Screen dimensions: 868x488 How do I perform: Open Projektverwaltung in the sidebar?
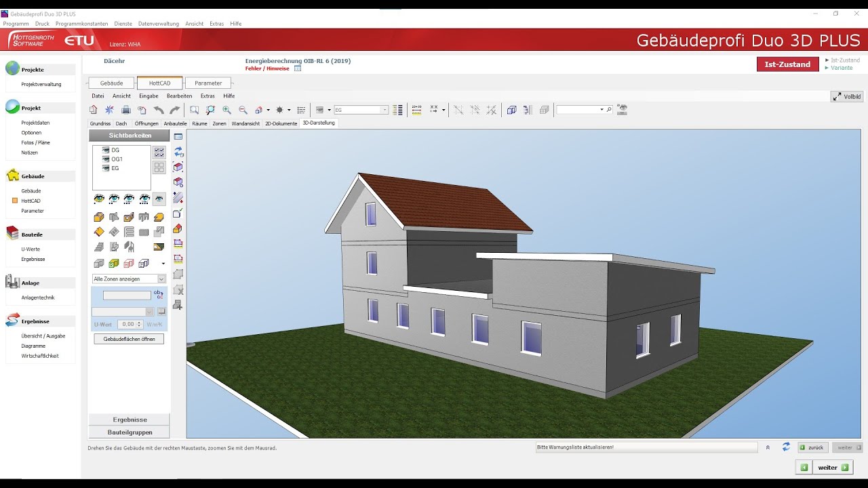click(x=41, y=84)
